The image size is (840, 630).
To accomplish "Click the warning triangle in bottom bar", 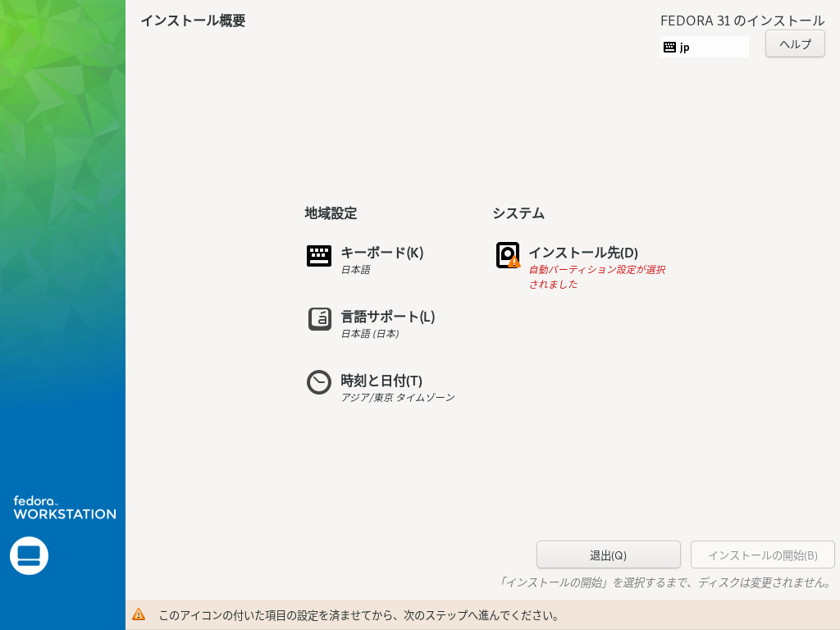I will pyautogui.click(x=139, y=614).
